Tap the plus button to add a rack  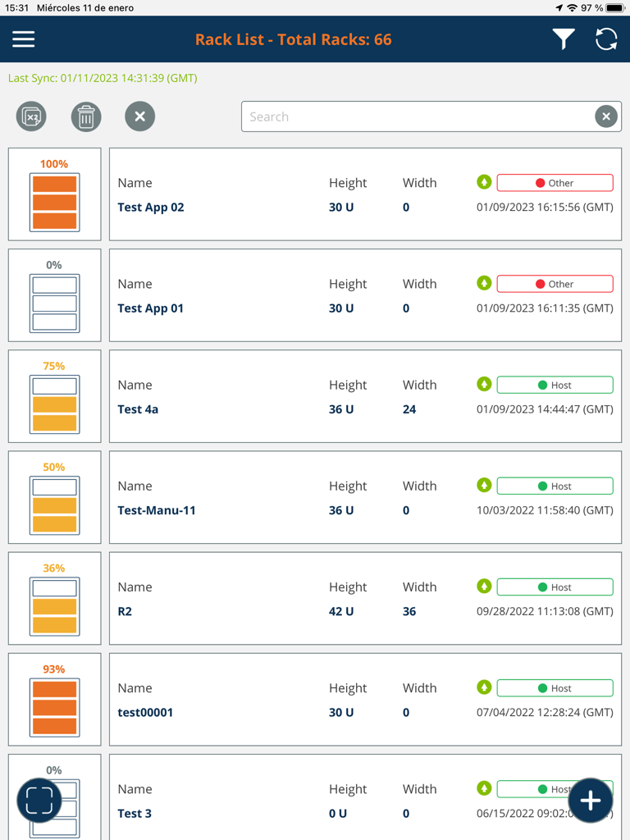click(x=591, y=800)
